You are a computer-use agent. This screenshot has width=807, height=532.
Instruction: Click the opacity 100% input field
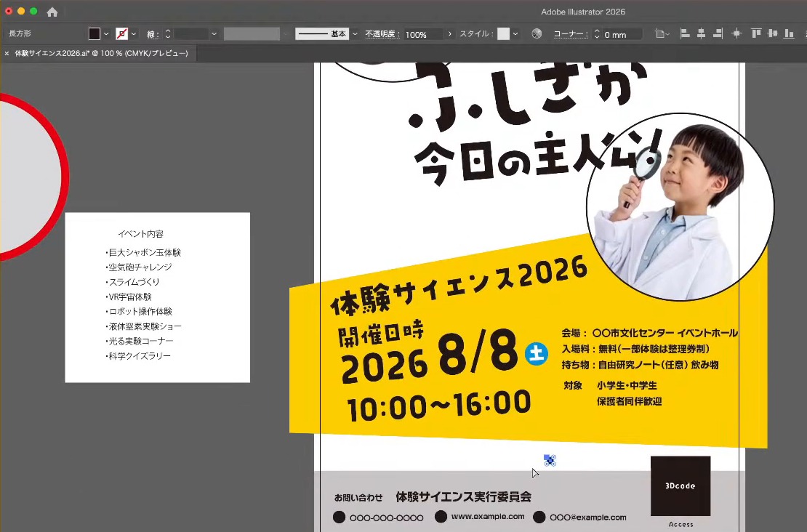click(423, 34)
